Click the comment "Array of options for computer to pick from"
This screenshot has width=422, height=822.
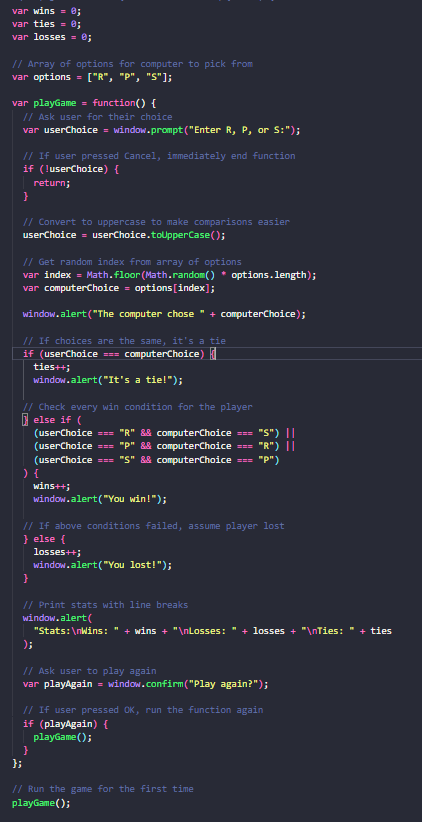click(x=132, y=63)
